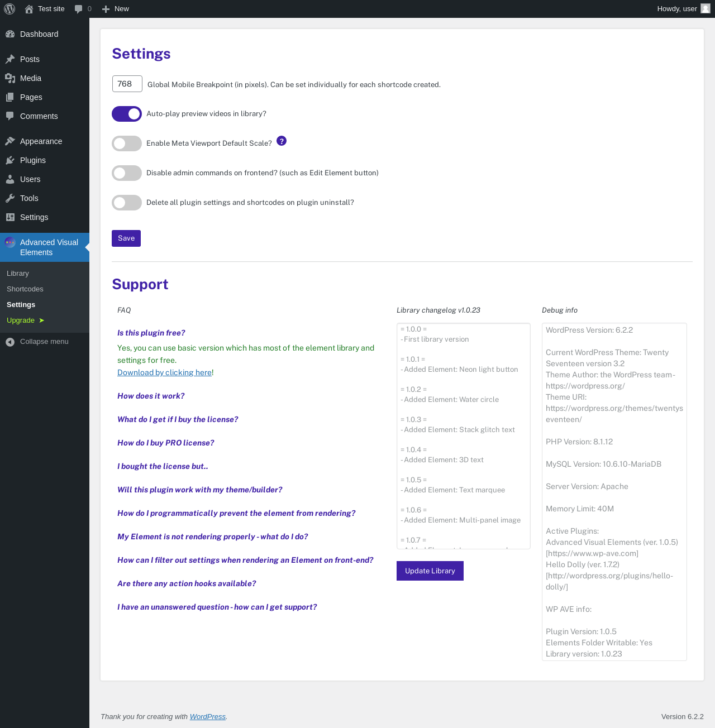Click 'PHP Version: 8.1.12' debug line
Viewport: 715px width, 728px height.
pyautogui.click(x=579, y=442)
